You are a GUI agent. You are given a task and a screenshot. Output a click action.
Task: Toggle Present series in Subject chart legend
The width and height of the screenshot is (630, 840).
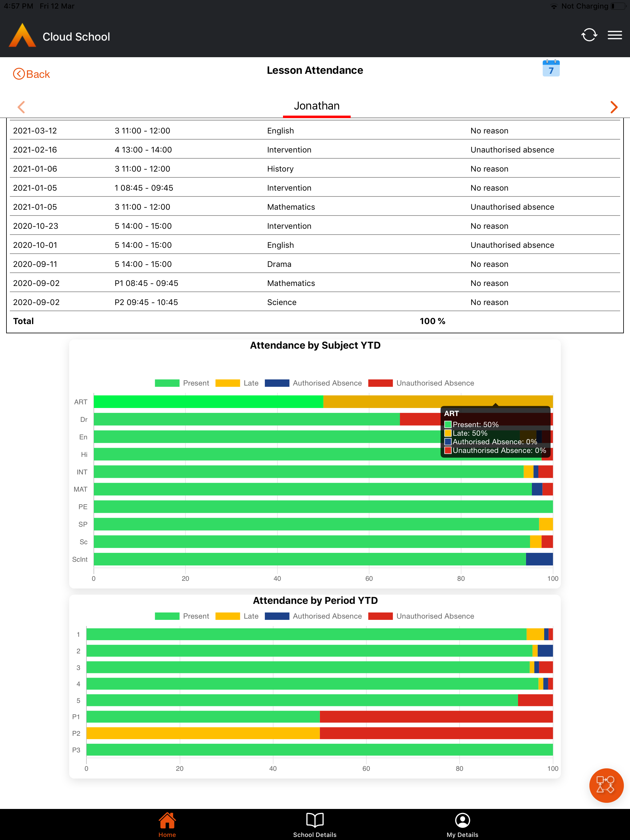[182, 383]
